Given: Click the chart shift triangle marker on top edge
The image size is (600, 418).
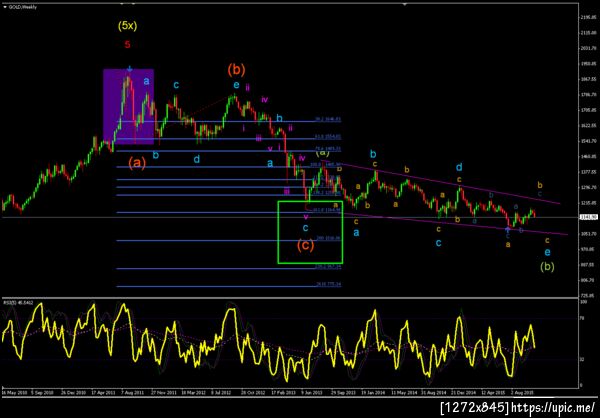Looking at the screenshot, I should [405, 4].
